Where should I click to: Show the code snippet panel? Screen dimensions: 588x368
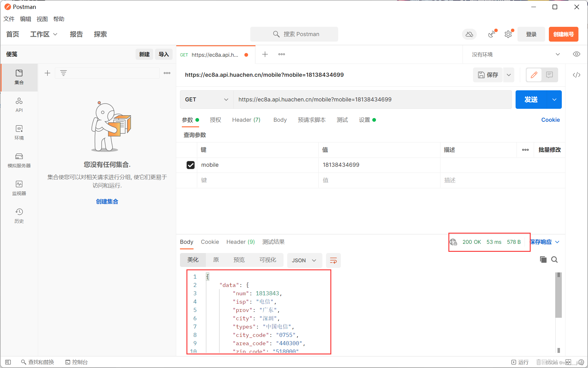[577, 75]
